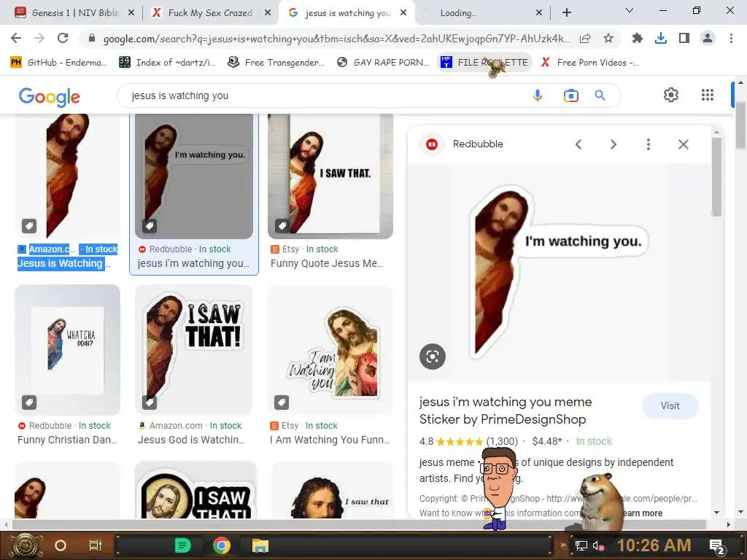Image resolution: width=747 pixels, height=560 pixels.
Task: Visit the Redbubble sticker page
Action: tap(670, 405)
